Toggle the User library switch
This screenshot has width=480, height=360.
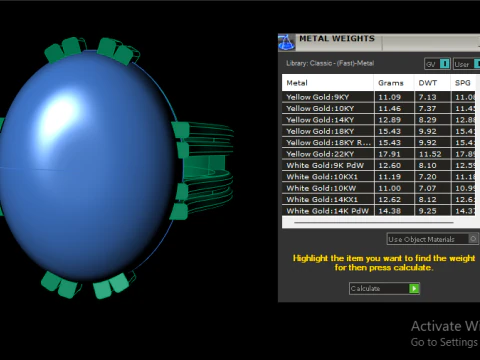tap(477, 64)
